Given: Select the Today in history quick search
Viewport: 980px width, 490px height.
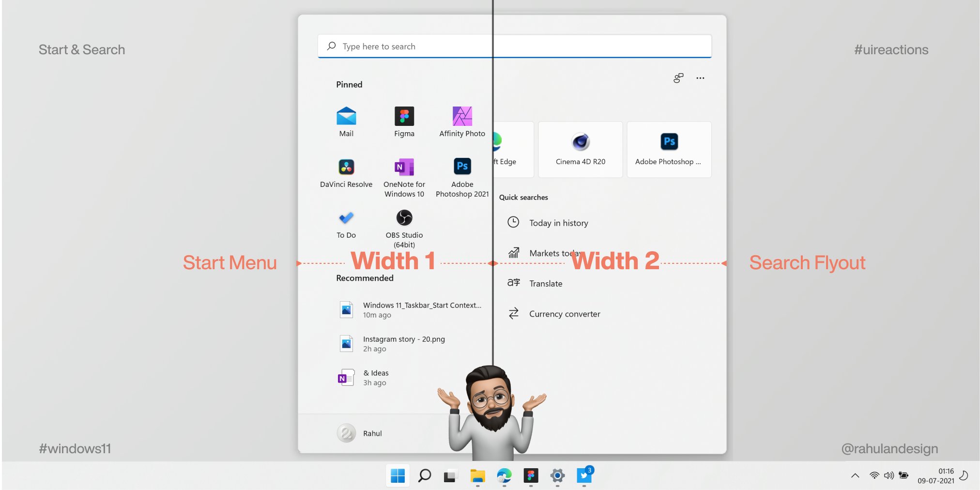Looking at the screenshot, I should pos(549,223).
